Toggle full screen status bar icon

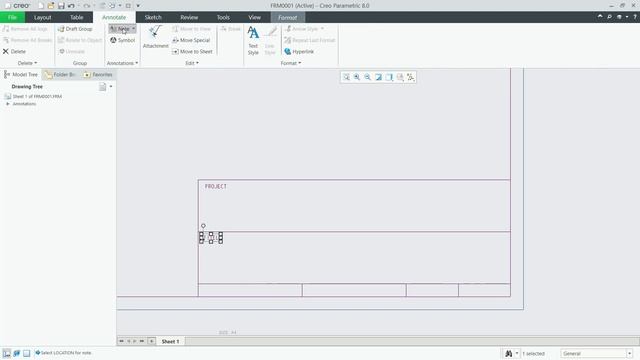[x=27, y=353]
